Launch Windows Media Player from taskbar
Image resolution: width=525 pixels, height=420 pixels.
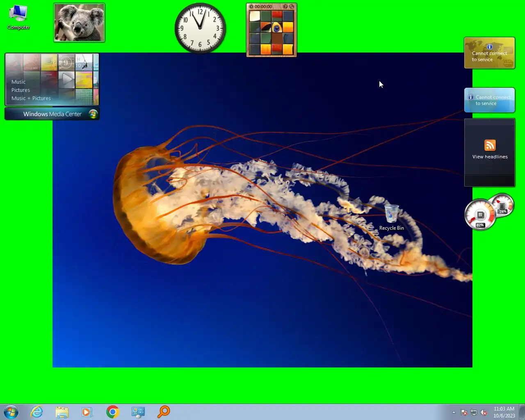(87, 412)
